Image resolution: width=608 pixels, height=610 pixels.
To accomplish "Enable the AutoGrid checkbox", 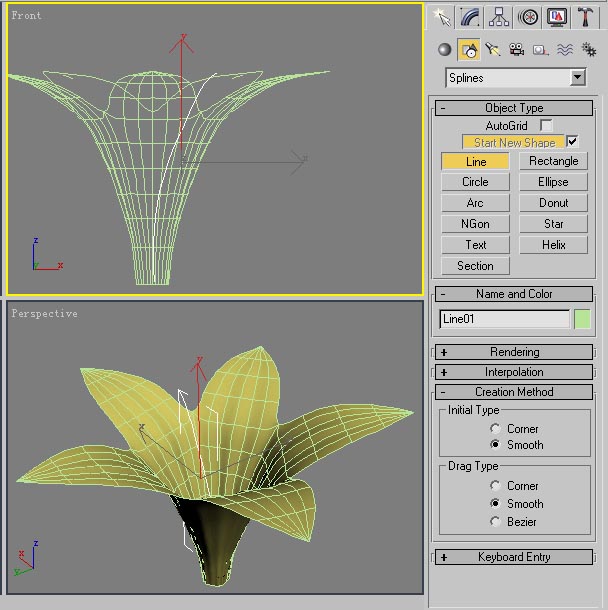I will pos(546,125).
